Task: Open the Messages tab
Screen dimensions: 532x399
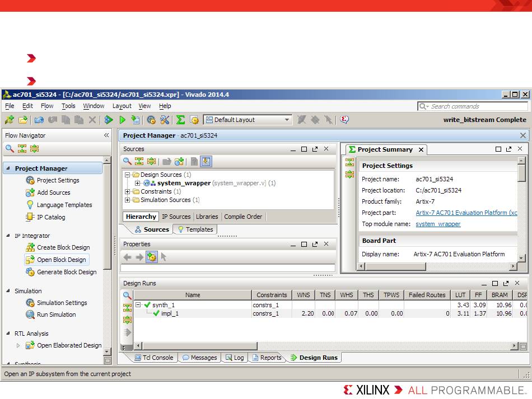Action: click(x=200, y=358)
